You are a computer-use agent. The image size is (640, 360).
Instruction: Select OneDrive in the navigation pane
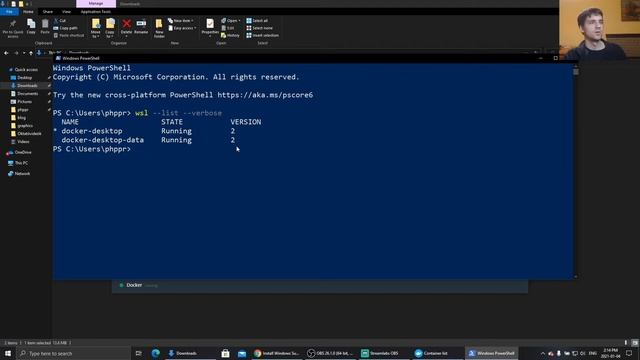click(x=19, y=152)
